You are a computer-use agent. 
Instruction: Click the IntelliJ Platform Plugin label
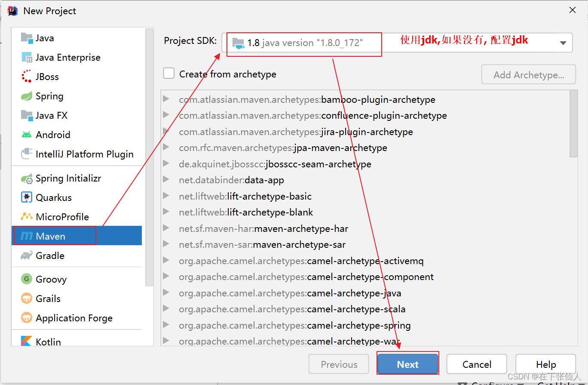click(x=85, y=154)
